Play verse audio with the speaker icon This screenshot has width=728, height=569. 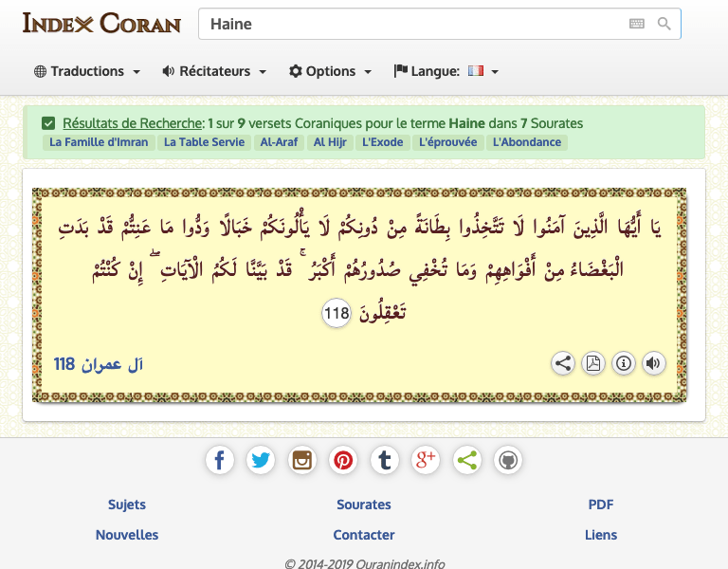coord(653,363)
